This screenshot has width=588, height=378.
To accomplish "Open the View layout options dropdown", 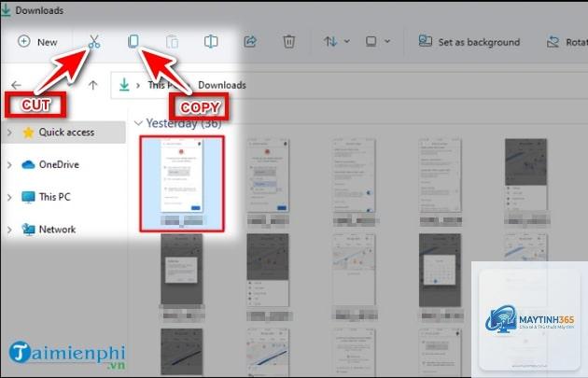I will [x=378, y=41].
